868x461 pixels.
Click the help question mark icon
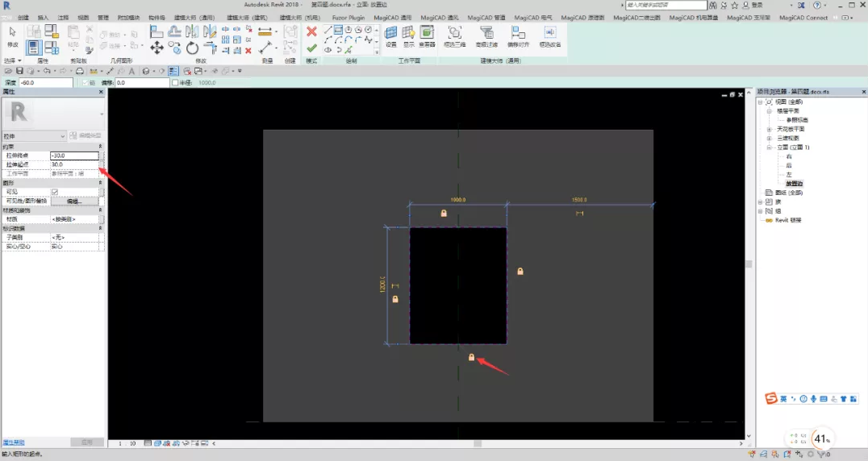point(817,5)
